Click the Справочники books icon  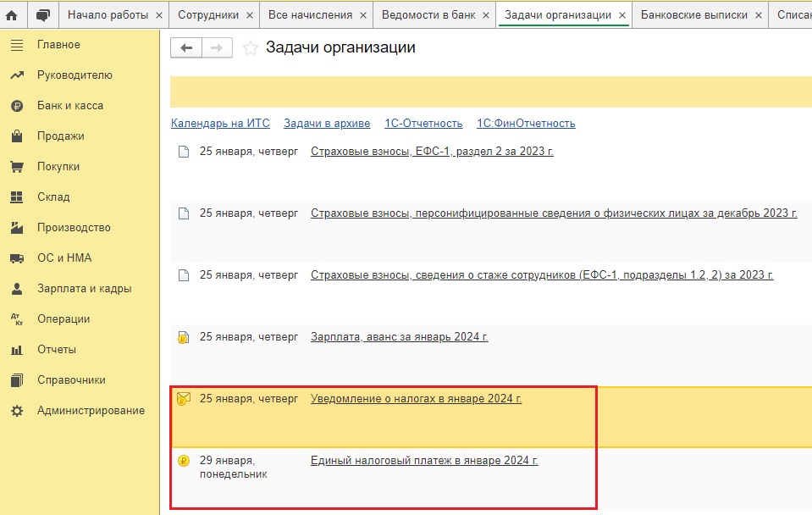[17, 380]
